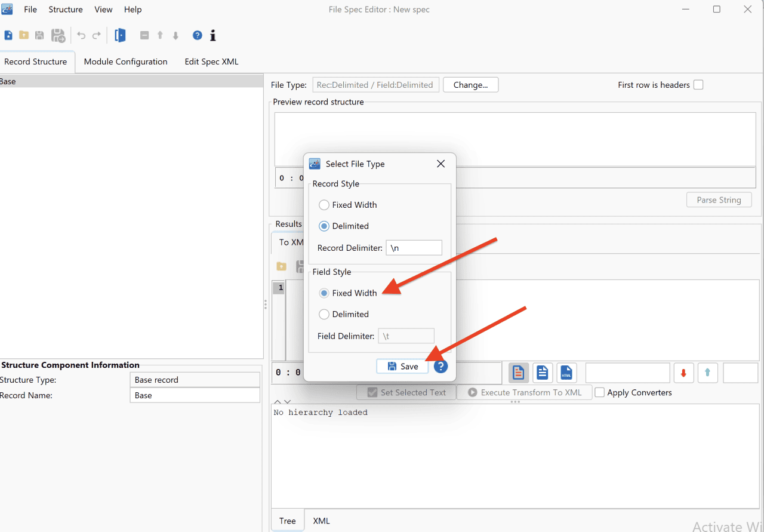Click the search box between the HTML icon and red arrow
764x532 pixels.
pyautogui.click(x=627, y=373)
